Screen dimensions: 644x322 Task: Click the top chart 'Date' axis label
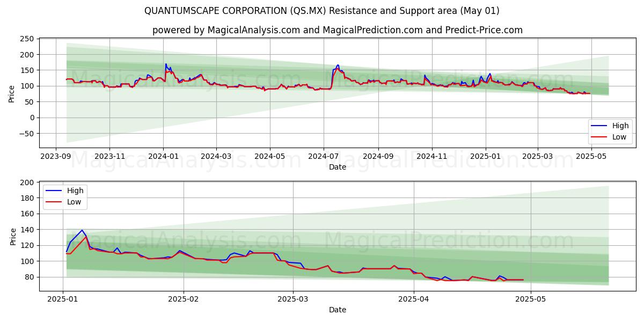tap(338, 167)
